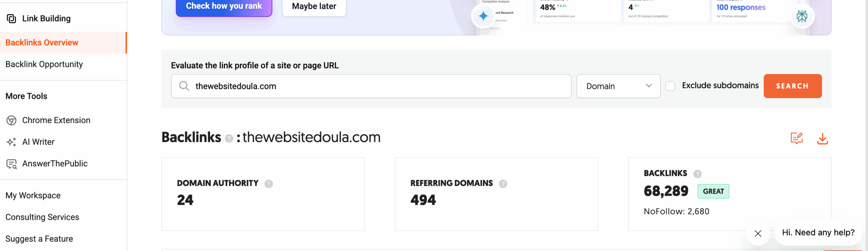868x251 pixels.
Task: Click the AnswerThePublic icon
Action: [x=12, y=164]
